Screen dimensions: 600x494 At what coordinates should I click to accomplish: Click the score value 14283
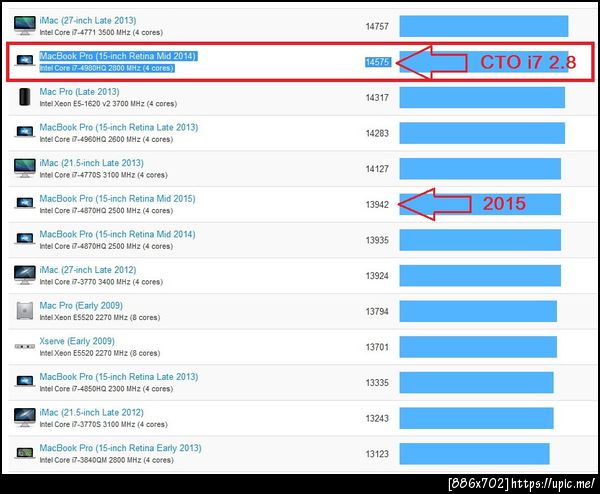(x=377, y=133)
